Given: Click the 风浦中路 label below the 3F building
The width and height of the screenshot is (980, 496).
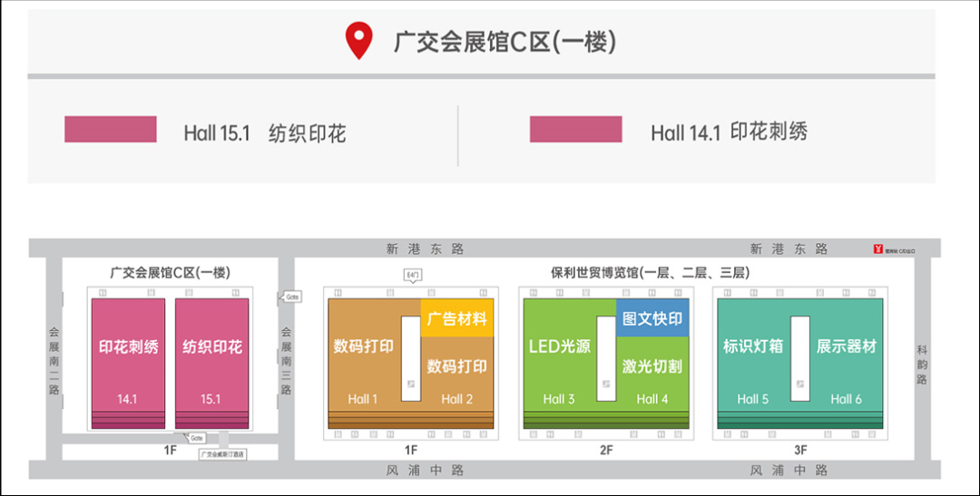Looking at the screenshot, I should pos(789,470).
